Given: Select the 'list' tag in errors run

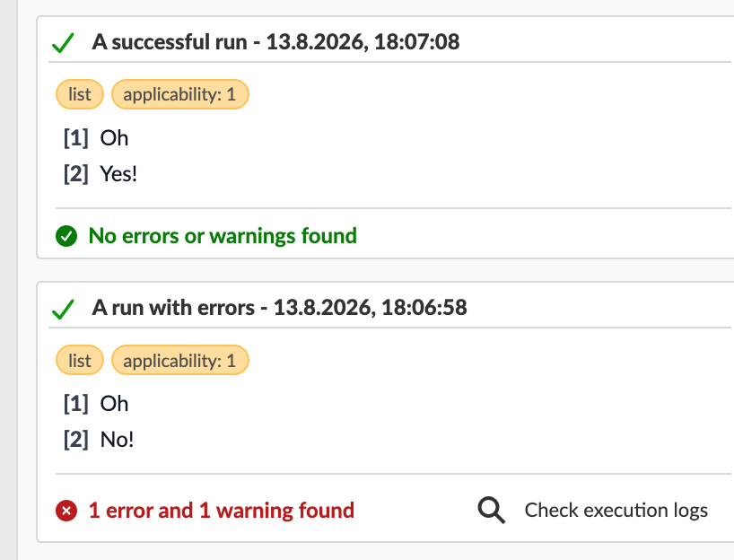Looking at the screenshot, I should click(80, 360).
